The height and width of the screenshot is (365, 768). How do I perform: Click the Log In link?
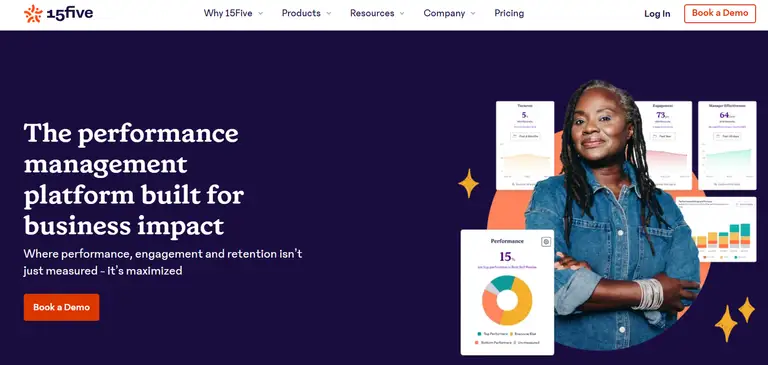coord(657,14)
